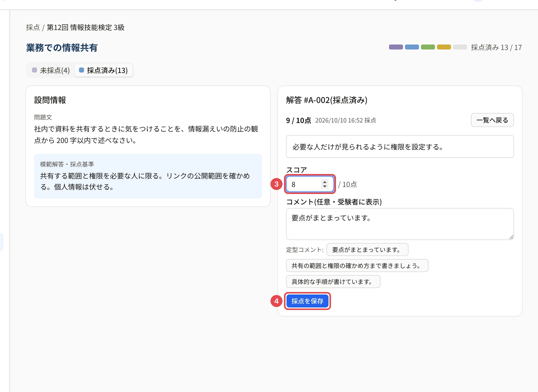Insert preset 共有の範囲と権限の確かめ方まで書きましょう。

357,265
